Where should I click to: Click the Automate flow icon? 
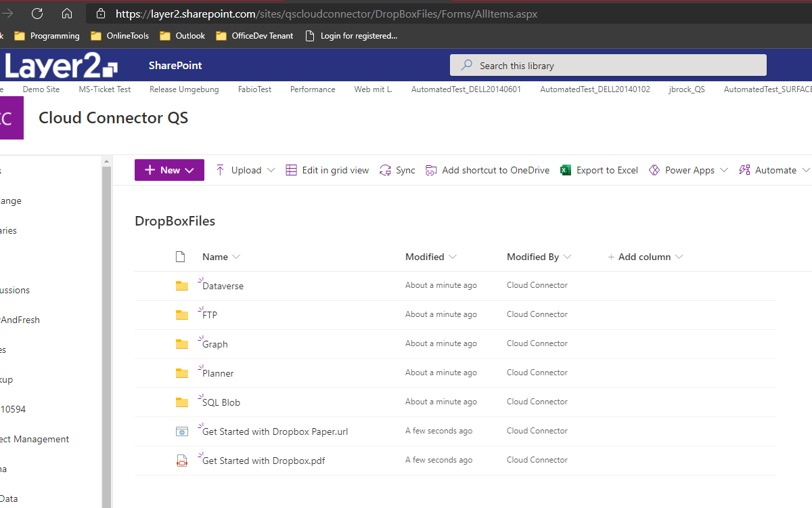(744, 171)
